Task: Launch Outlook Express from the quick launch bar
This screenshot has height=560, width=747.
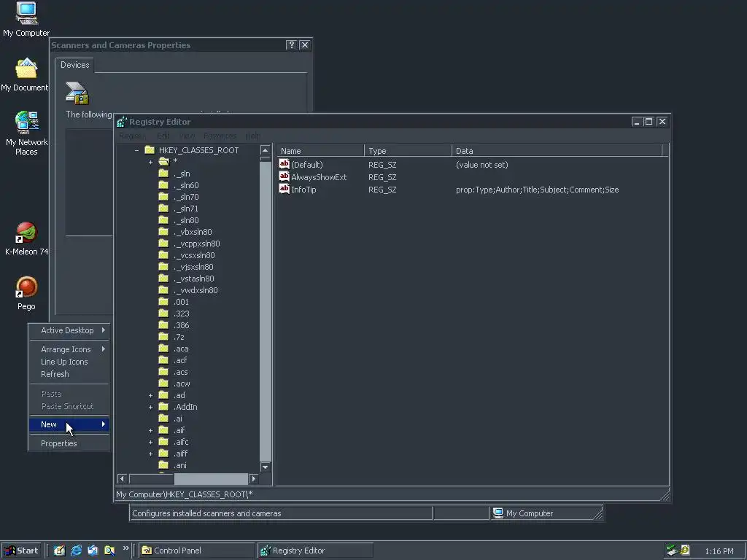Action: [93, 551]
